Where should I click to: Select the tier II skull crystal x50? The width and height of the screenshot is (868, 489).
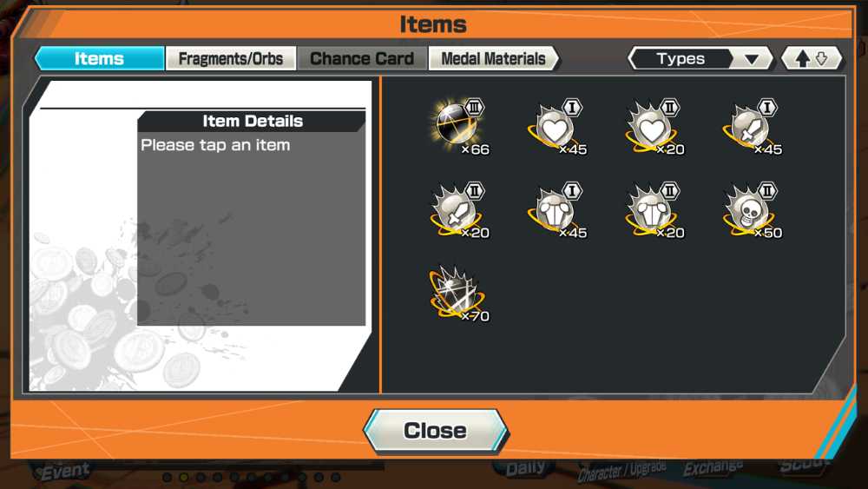coord(751,210)
